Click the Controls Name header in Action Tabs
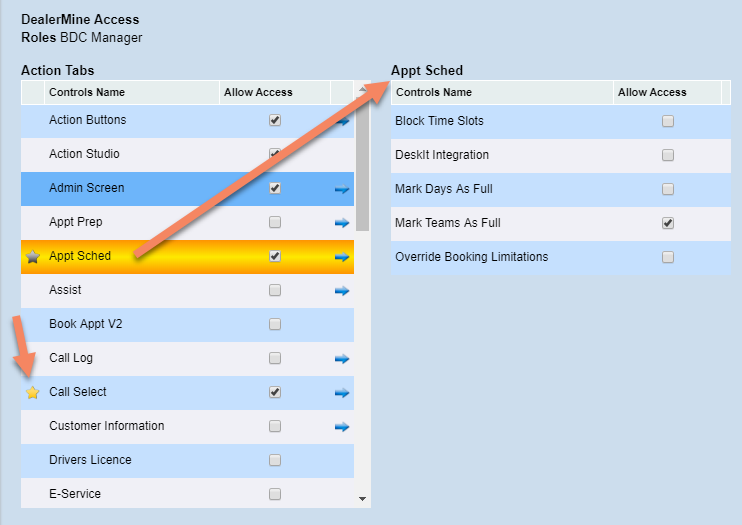This screenshot has height=525, width=742. (87, 92)
